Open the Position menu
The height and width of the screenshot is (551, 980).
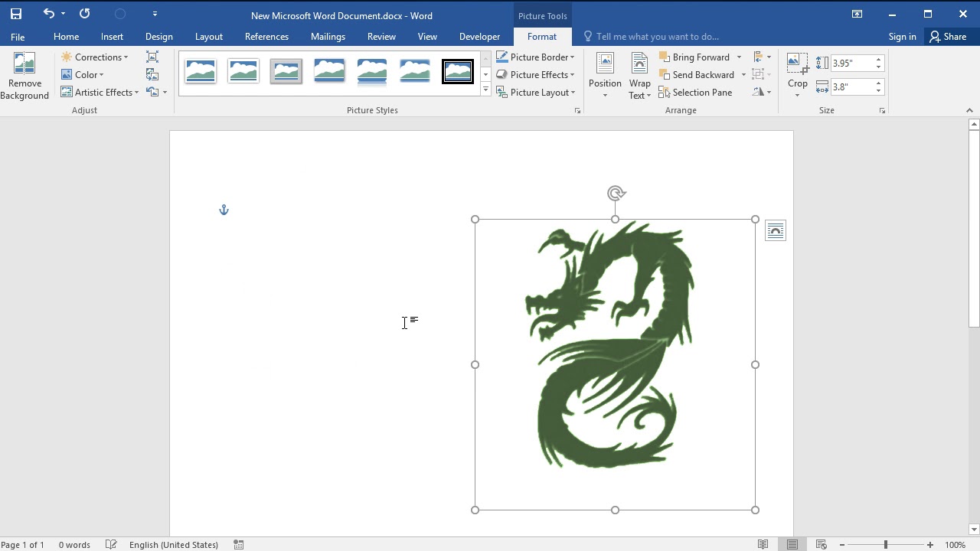(x=605, y=77)
